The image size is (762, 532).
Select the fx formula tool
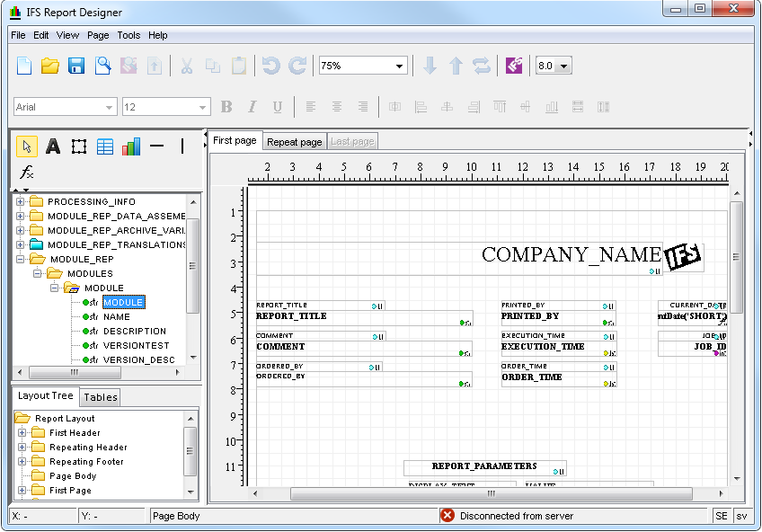(x=27, y=172)
